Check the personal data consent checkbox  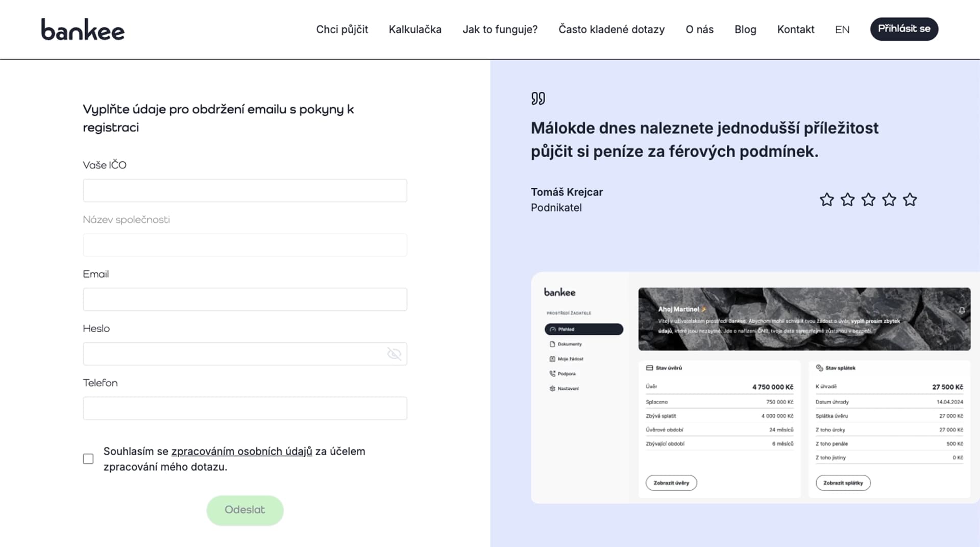pyautogui.click(x=88, y=459)
